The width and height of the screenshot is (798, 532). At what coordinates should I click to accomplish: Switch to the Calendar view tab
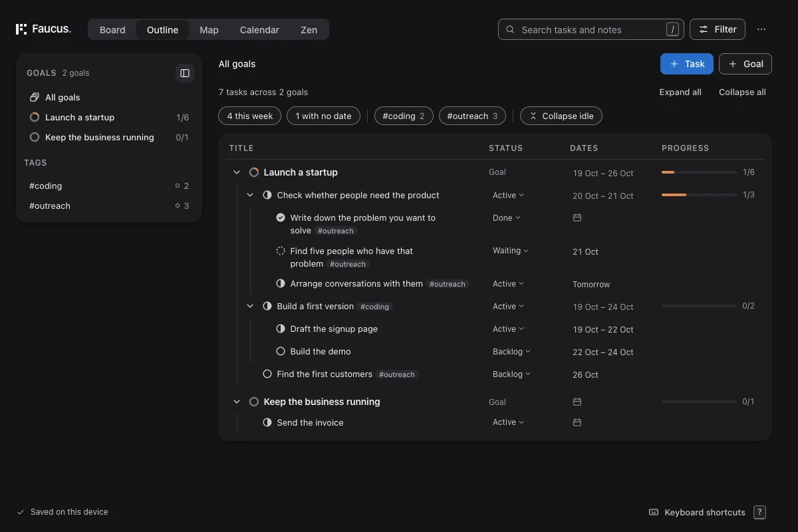tap(259, 29)
